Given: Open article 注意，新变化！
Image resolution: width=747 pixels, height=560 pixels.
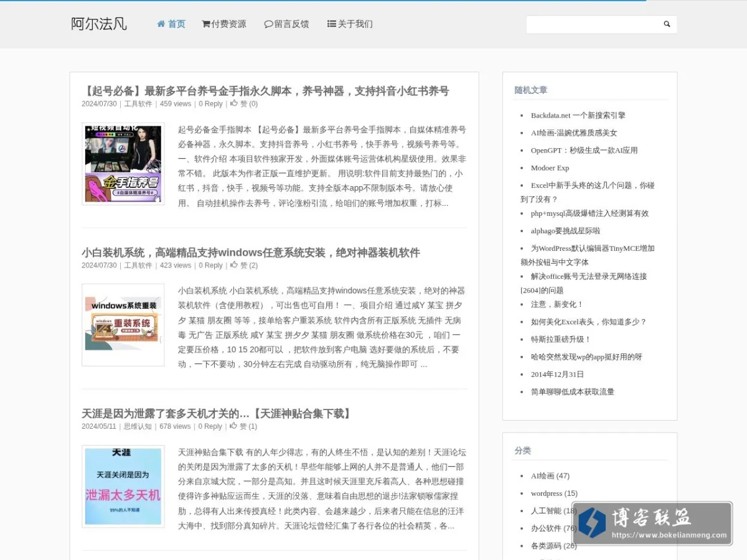Looking at the screenshot, I should [x=557, y=304].
